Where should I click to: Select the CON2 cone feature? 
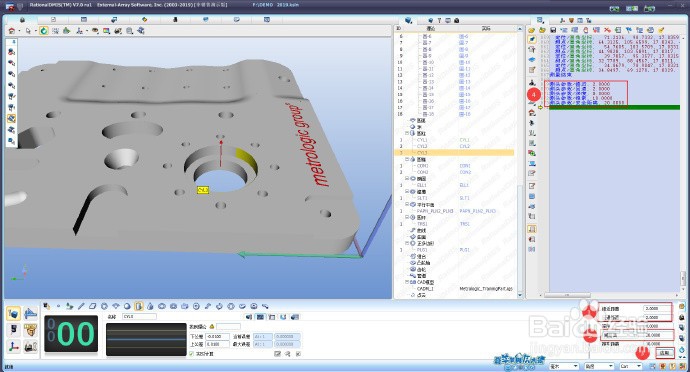click(x=422, y=172)
